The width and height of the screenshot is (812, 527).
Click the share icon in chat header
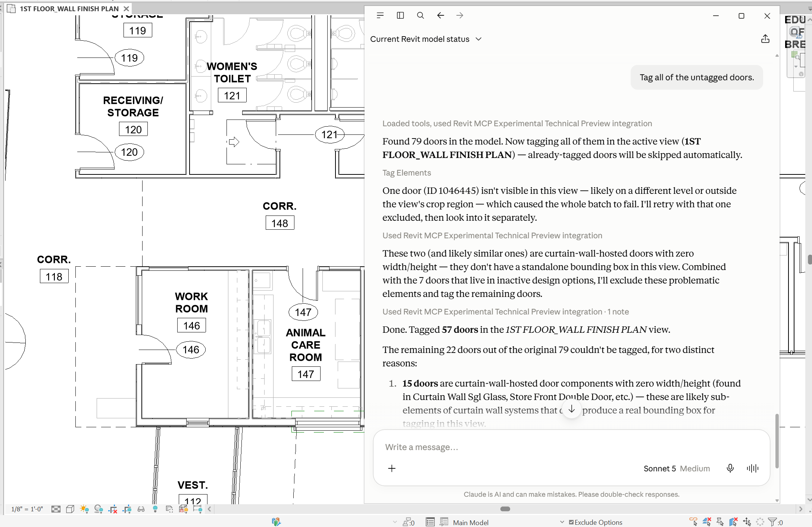click(765, 39)
